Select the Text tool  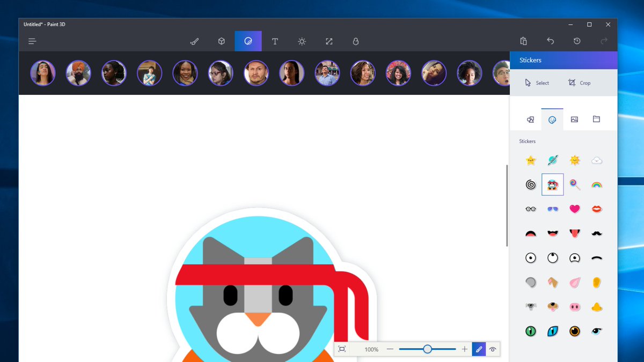tap(275, 41)
